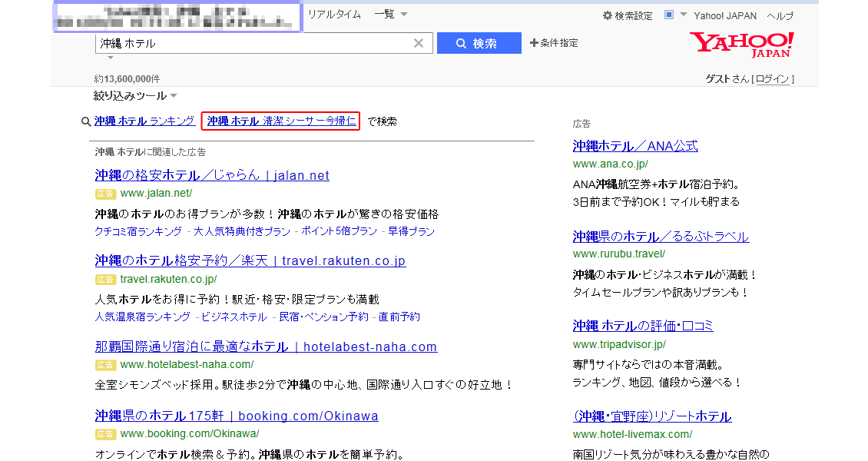Click the blue 検索 search button
Viewport: 868px width, 461px height.
click(x=479, y=43)
